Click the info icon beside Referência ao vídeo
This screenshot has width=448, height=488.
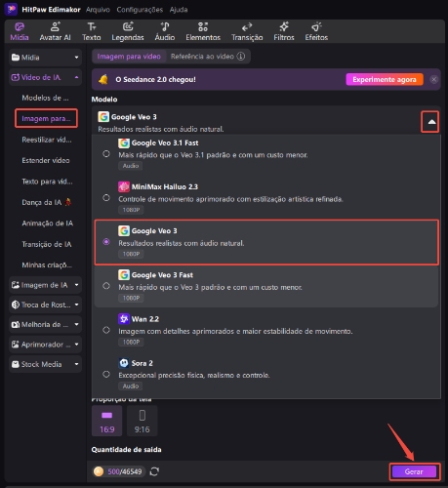[241, 57]
